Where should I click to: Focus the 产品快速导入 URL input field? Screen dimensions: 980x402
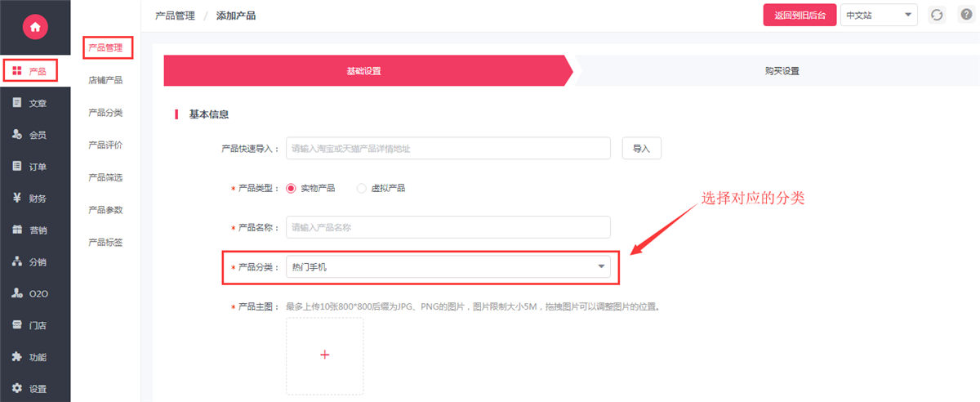pos(448,148)
